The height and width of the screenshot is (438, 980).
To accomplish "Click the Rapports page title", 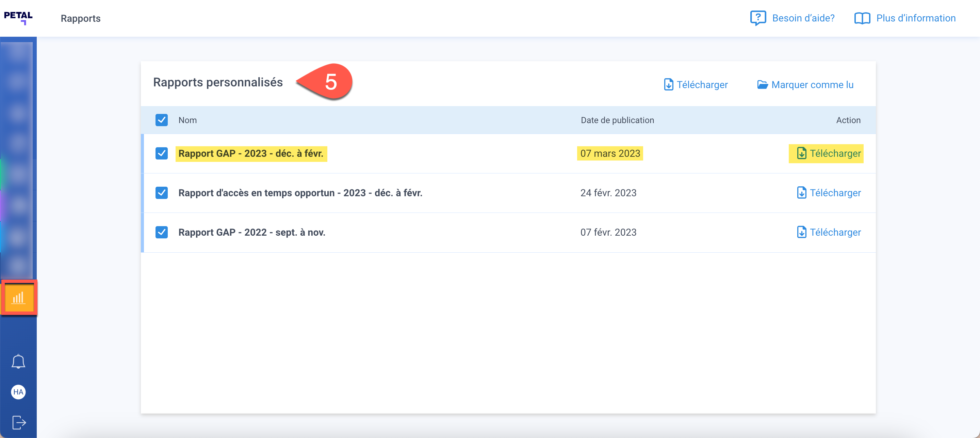I will point(80,18).
